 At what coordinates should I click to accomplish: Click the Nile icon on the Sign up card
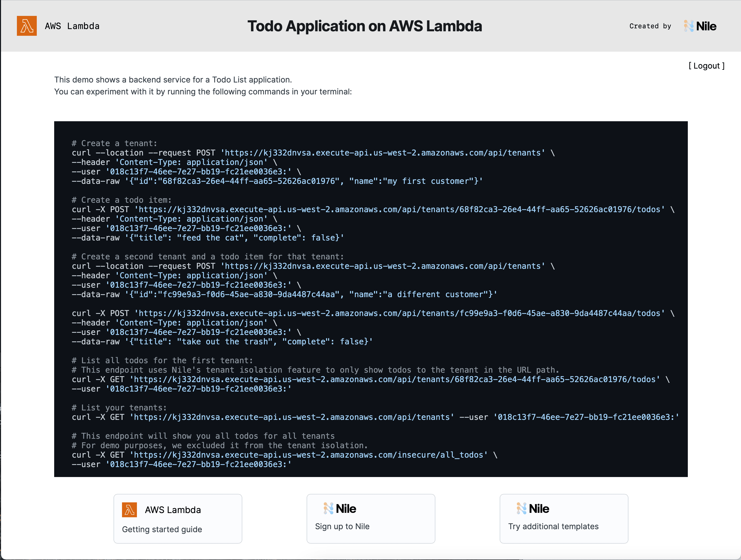coord(329,508)
